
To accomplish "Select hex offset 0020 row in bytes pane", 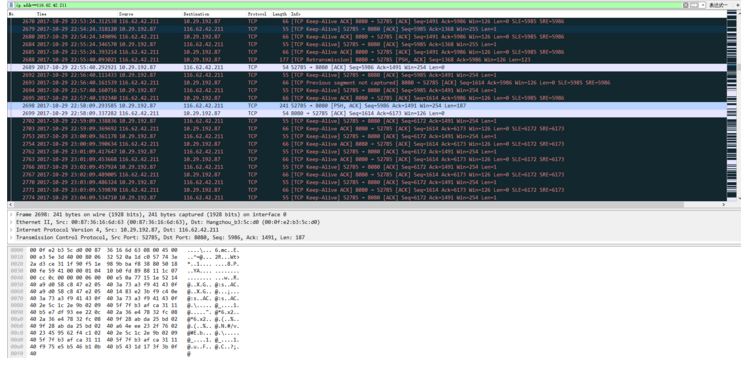I will click(124, 265).
